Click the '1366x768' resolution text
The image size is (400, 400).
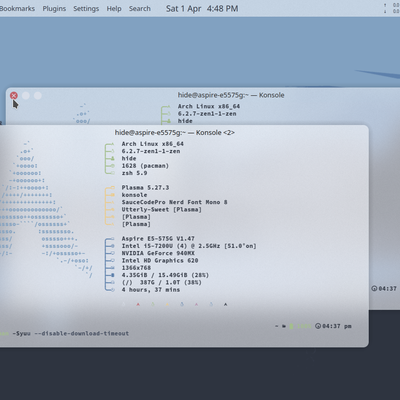pos(136,268)
